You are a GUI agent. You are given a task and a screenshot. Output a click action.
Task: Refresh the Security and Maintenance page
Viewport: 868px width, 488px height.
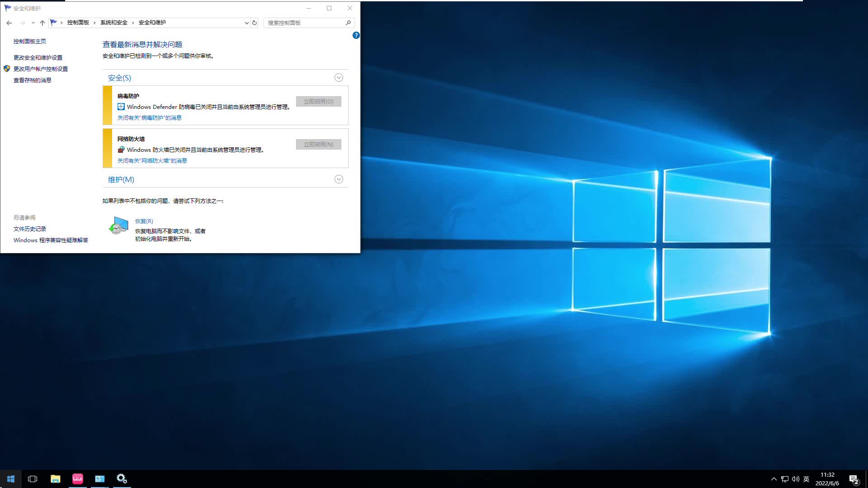[255, 23]
